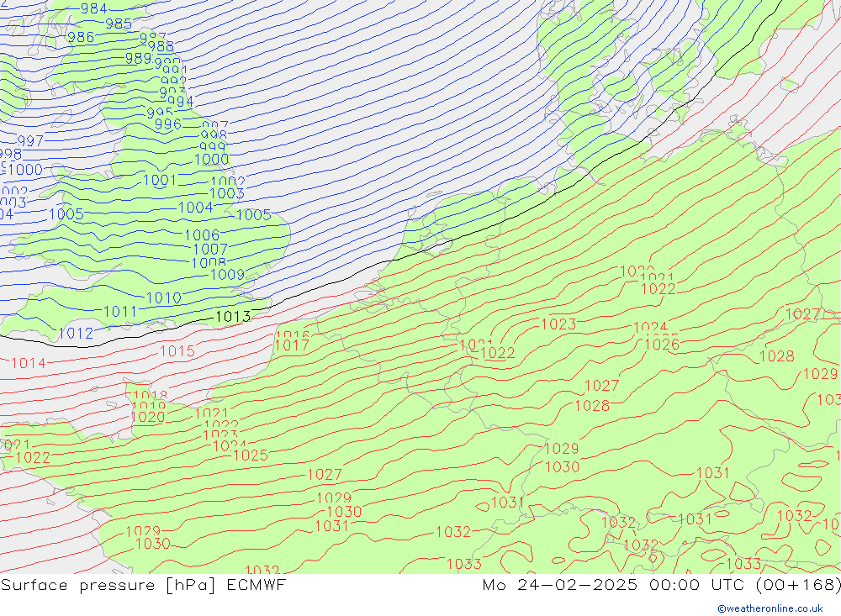Image resolution: width=841 pixels, height=616 pixels.
Task: Click the blue 1004 isobar label
Action: (196, 208)
